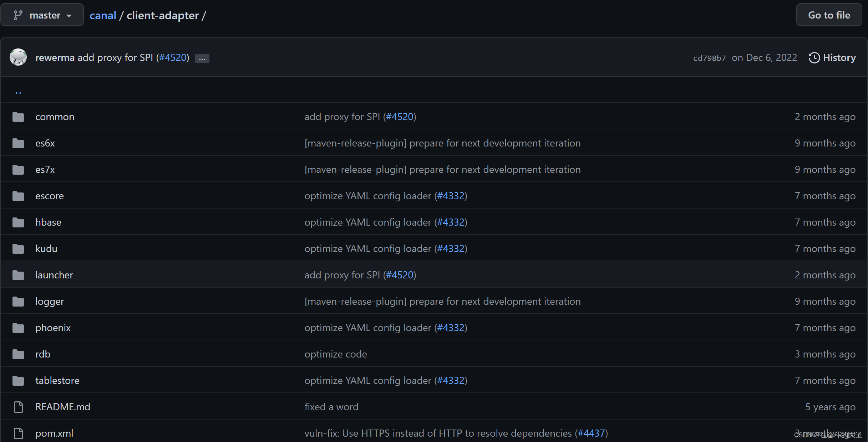Click the common folder icon
Viewport: 868px width, 442px height.
pyautogui.click(x=18, y=117)
